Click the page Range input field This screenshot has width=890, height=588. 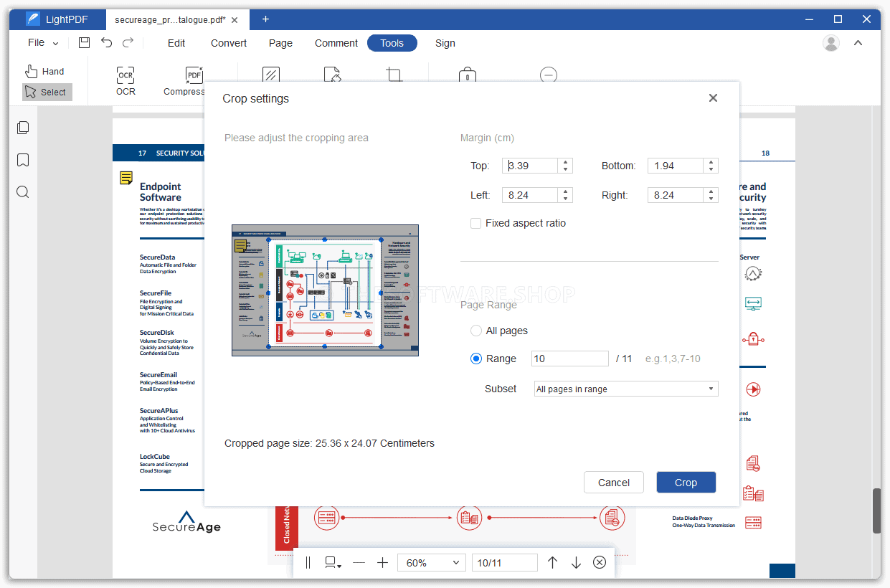point(570,359)
